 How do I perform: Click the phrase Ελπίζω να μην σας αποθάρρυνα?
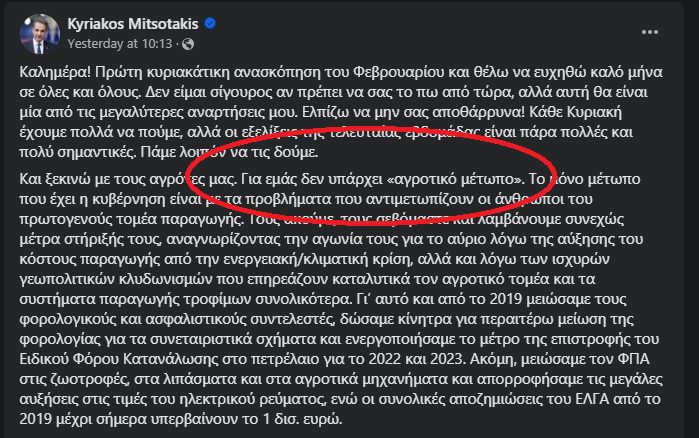point(413,112)
